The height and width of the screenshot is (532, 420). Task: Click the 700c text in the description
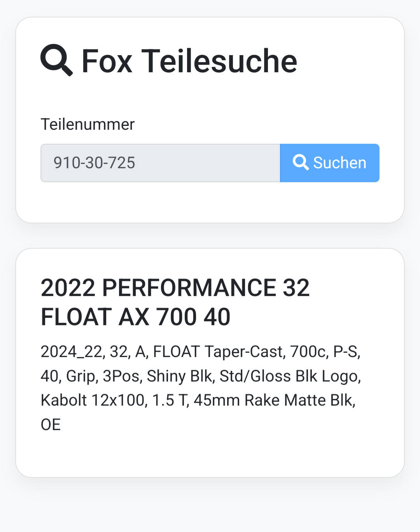coord(308,352)
